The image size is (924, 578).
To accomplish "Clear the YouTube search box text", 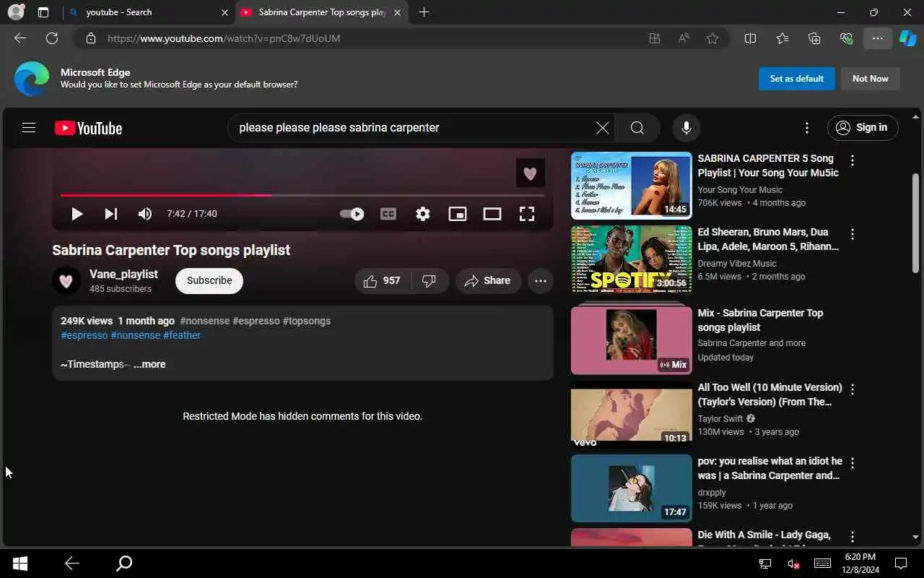I will [x=602, y=128].
